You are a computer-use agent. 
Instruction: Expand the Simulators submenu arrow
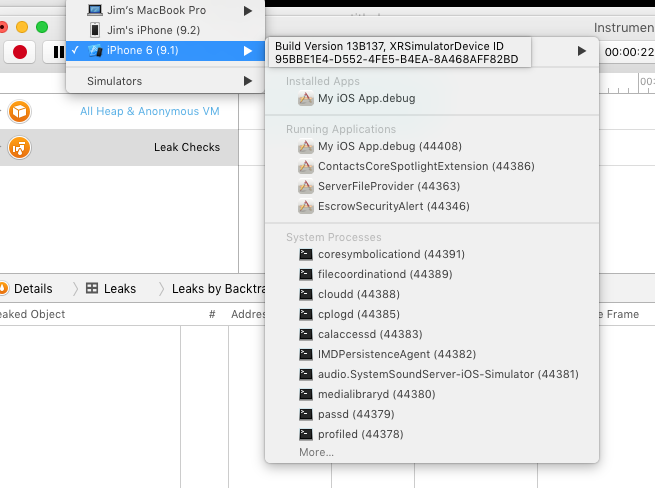[248, 81]
